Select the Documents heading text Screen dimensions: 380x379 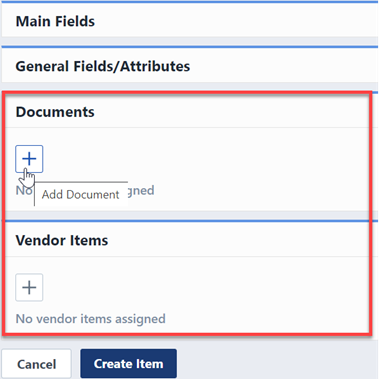[x=55, y=112]
